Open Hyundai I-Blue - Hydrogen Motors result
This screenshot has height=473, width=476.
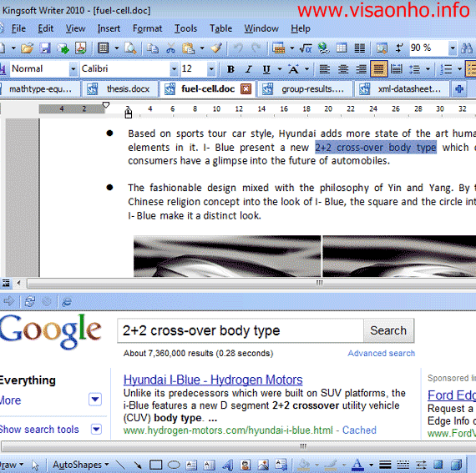coord(213,380)
